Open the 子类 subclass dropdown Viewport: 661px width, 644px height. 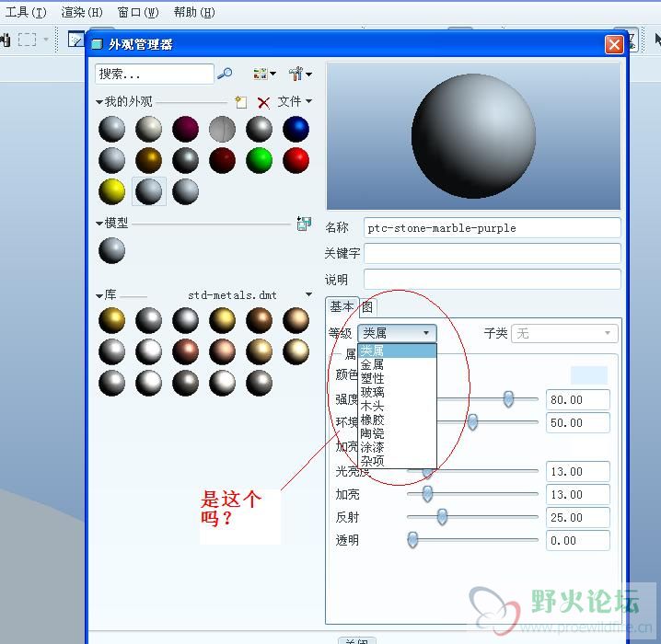coord(564,334)
